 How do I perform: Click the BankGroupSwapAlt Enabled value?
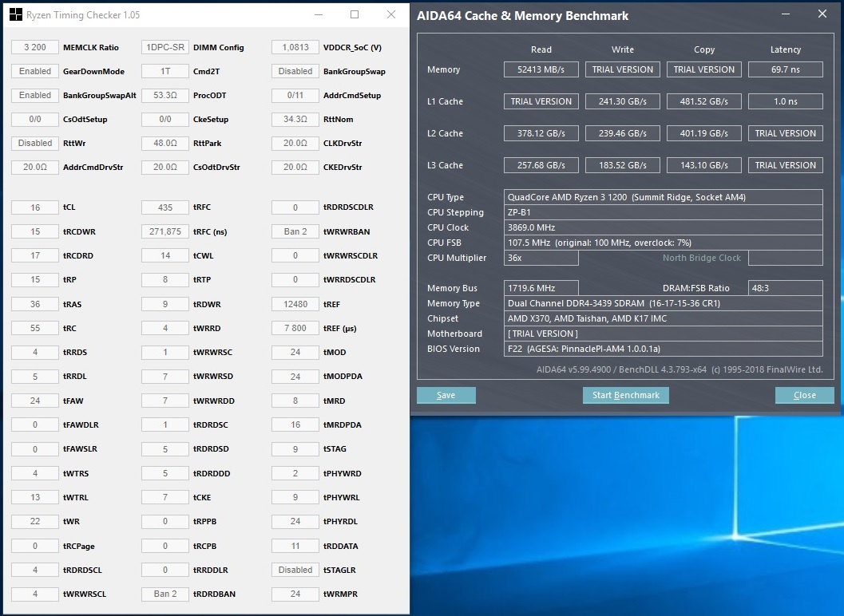[35, 95]
